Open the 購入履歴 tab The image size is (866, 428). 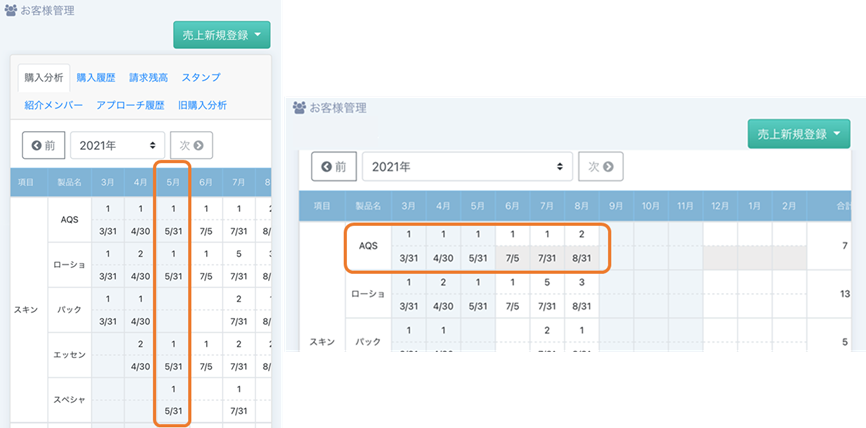pyautogui.click(x=96, y=77)
